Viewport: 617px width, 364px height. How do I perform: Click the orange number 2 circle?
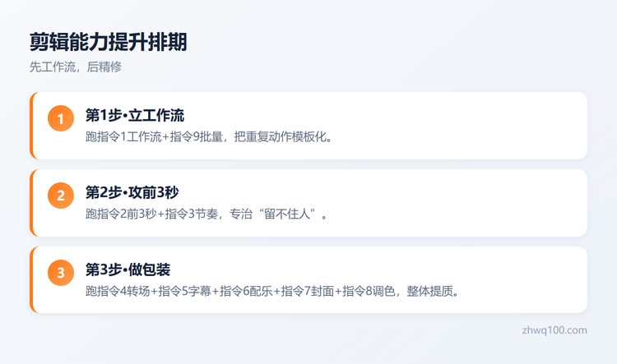(61, 196)
